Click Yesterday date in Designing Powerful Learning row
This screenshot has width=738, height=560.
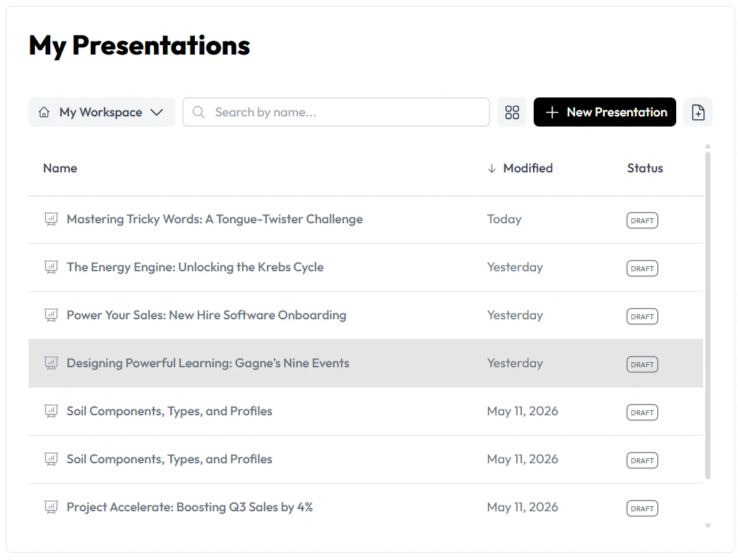pyautogui.click(x=515, y=364)
